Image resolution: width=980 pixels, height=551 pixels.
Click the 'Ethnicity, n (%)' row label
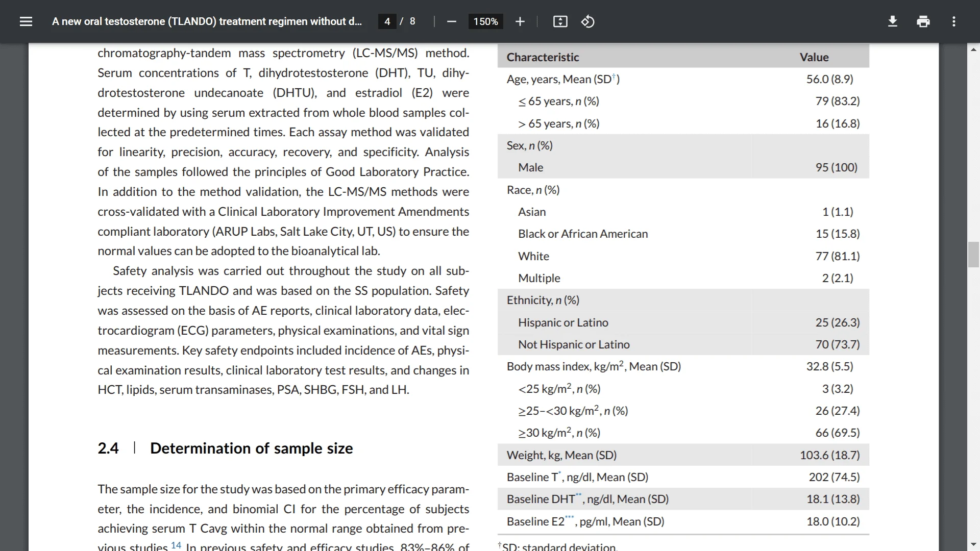(543, 300)
